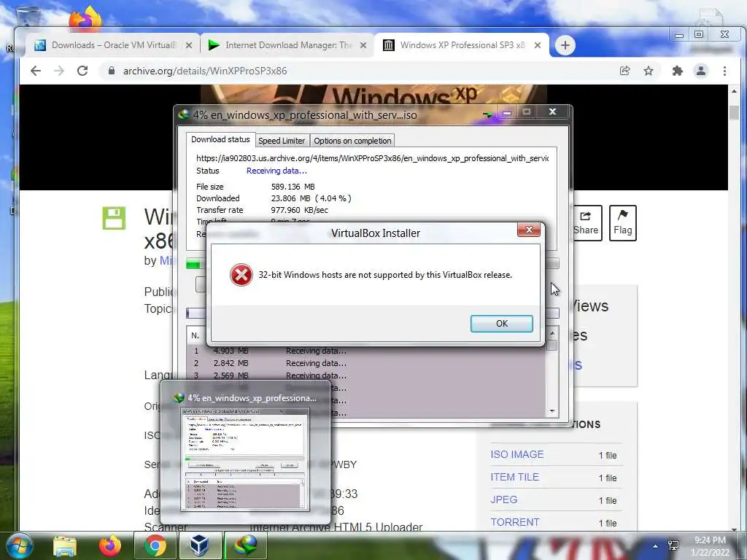747x560 pixels.
Task: Switch to the Download status tab
Action: tap(220, 139)
